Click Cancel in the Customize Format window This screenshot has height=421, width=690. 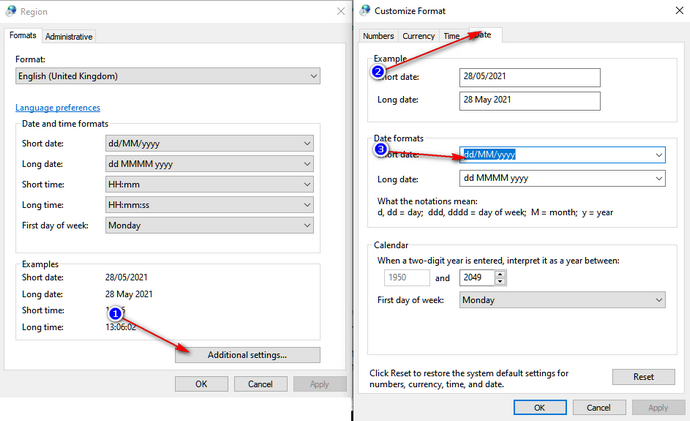pyautogui.click(x=599, y=407)
